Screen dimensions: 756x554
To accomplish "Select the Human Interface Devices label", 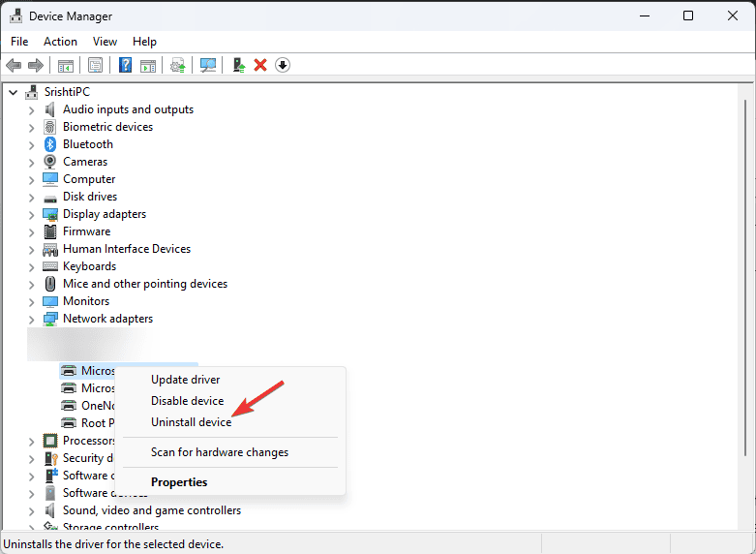I will 127,249.
